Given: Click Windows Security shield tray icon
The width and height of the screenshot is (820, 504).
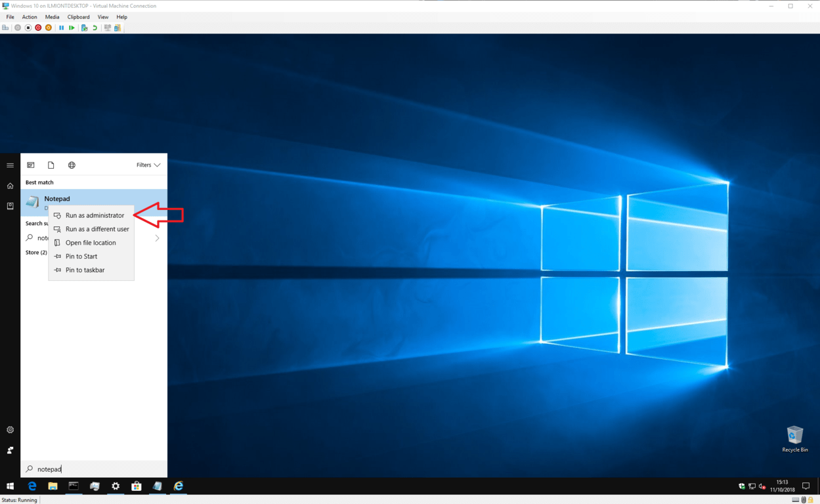Looking at the screenshot, I should pyautogui.click(x=742, y=486).
